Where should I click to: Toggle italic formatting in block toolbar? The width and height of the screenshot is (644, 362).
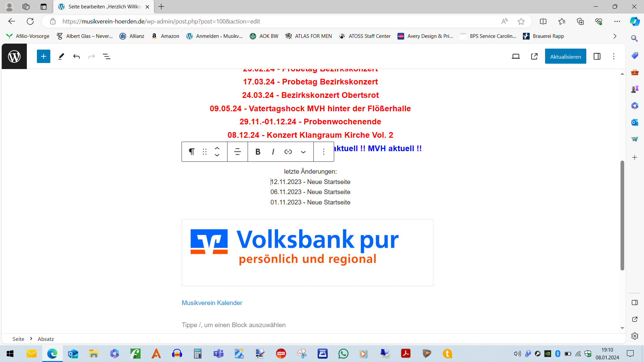(x=273, y=152)
